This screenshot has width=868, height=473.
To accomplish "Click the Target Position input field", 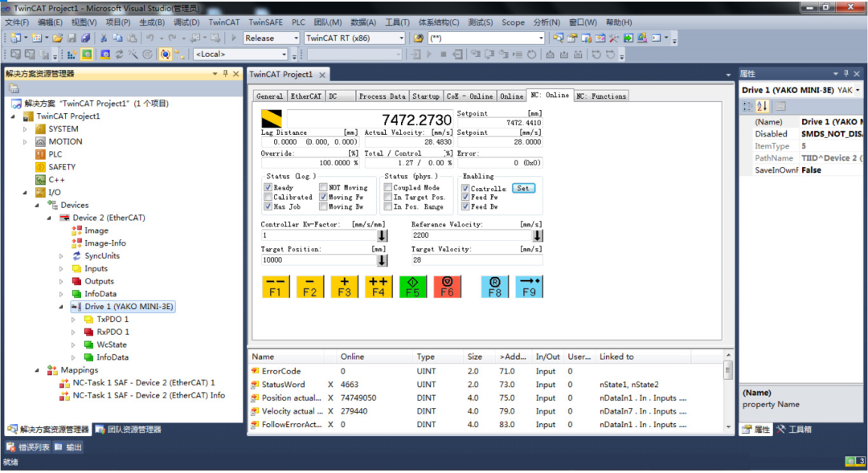I will [x=317, y=260].
